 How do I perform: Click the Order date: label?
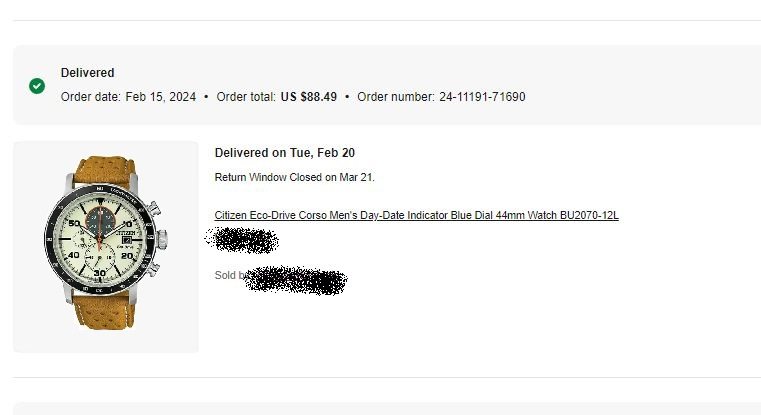pos(90,97)
